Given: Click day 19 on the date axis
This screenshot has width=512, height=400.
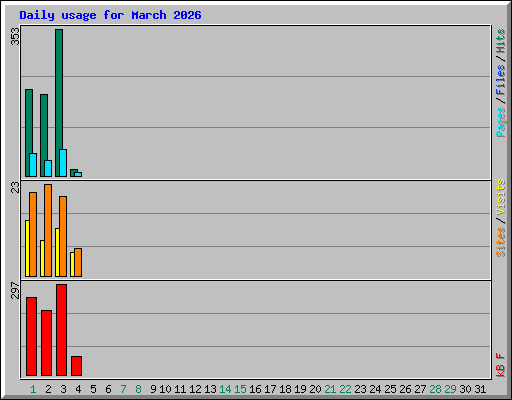Looking at the screenshot, I should (x=300, y=389).
